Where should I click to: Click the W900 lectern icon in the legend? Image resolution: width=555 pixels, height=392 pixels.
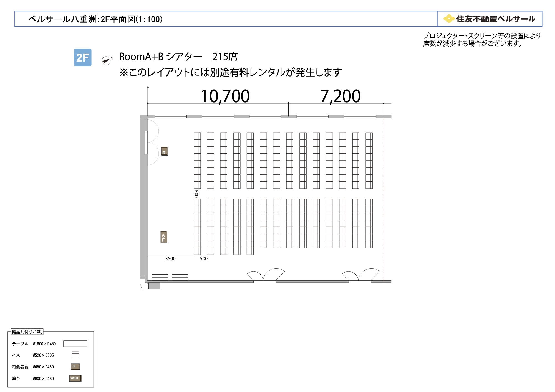[x=75, y=378]
